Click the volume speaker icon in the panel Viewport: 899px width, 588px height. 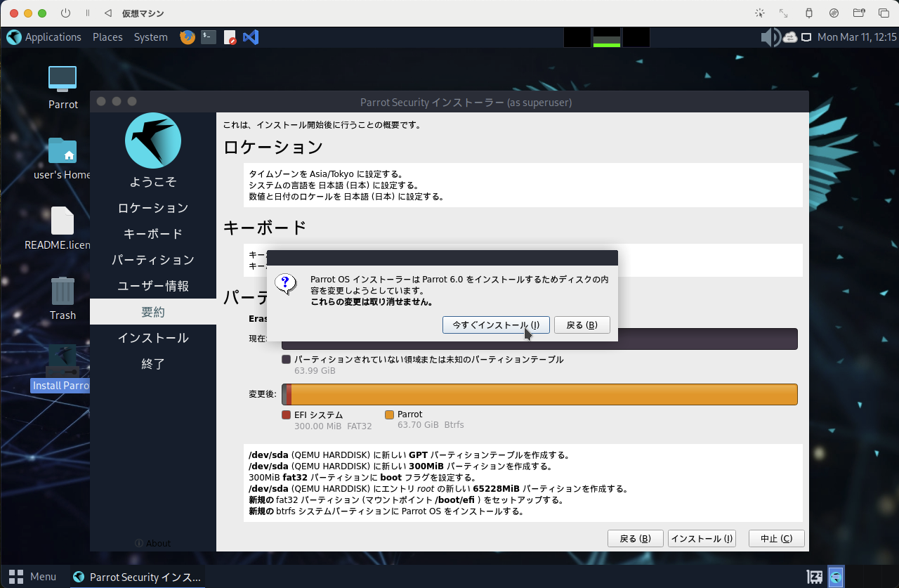click(770, 37)
